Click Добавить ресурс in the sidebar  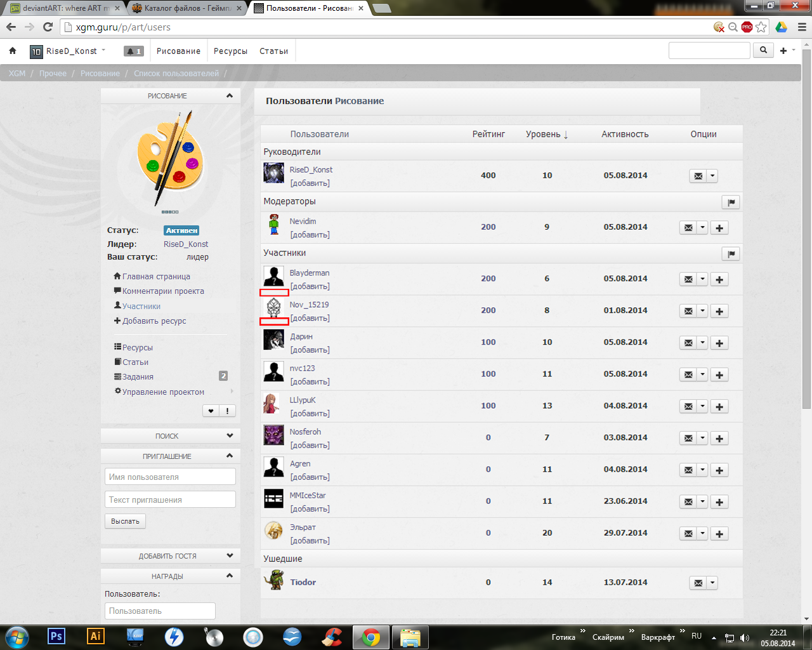coord(154,321)
